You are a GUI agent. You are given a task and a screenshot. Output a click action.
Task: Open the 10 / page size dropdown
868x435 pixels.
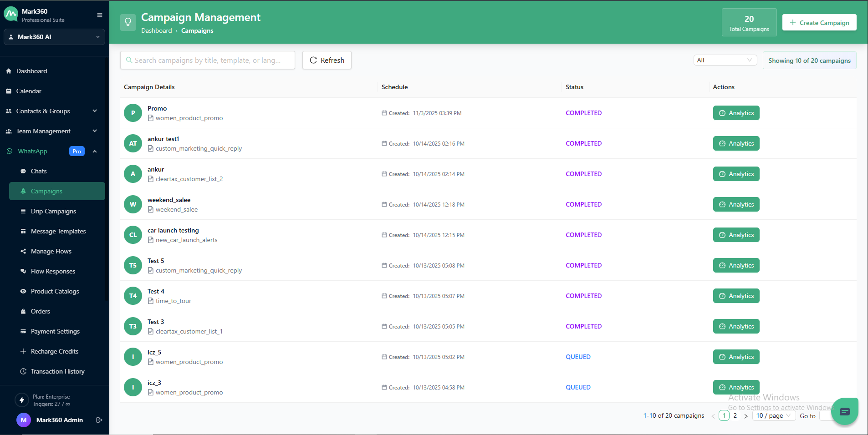(773, 415)
